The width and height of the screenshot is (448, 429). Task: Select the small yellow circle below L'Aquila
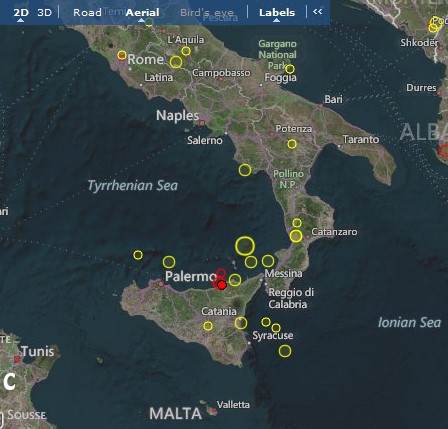click(186, 51)
